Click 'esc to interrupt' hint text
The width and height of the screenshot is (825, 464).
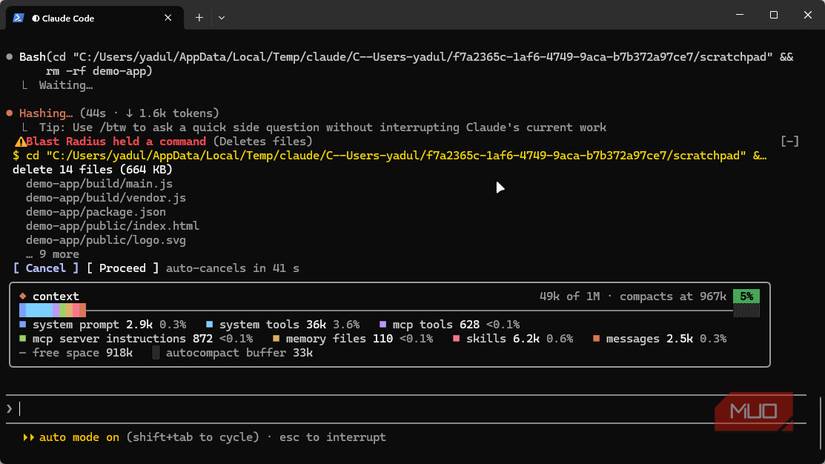[333, 437]
